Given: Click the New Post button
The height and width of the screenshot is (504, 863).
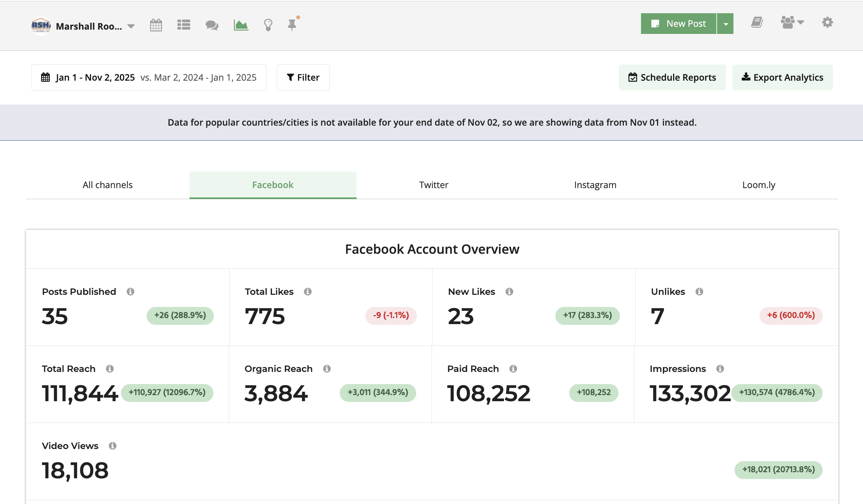Looking at the screenshot, I should [678, 24].
